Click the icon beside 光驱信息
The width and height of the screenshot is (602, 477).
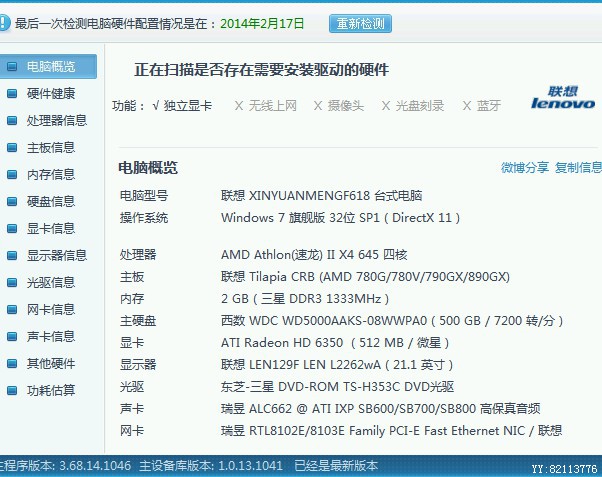tap(12, 282)
